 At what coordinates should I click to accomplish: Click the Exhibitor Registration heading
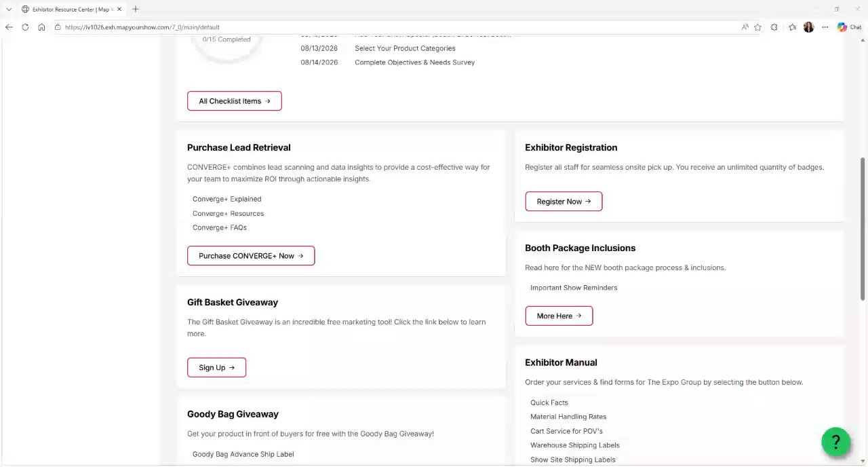(x=571, y=147)
